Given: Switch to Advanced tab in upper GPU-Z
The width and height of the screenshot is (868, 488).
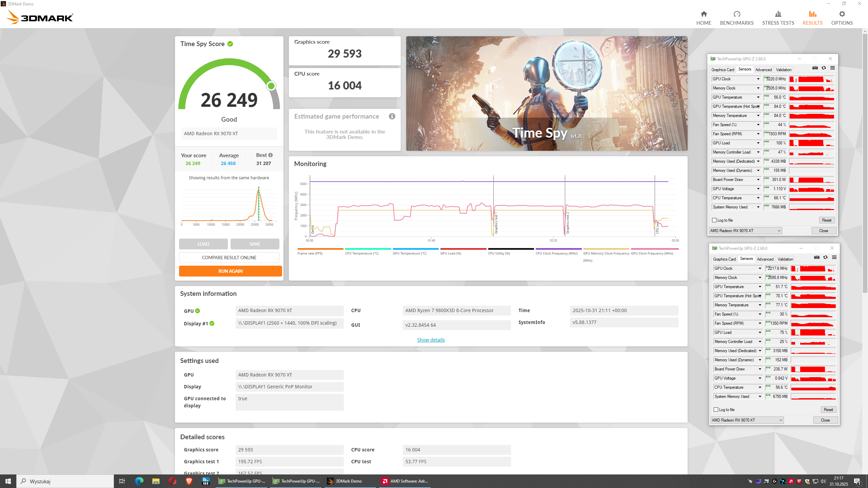Looking at the screenshot, I should point(763,70).
